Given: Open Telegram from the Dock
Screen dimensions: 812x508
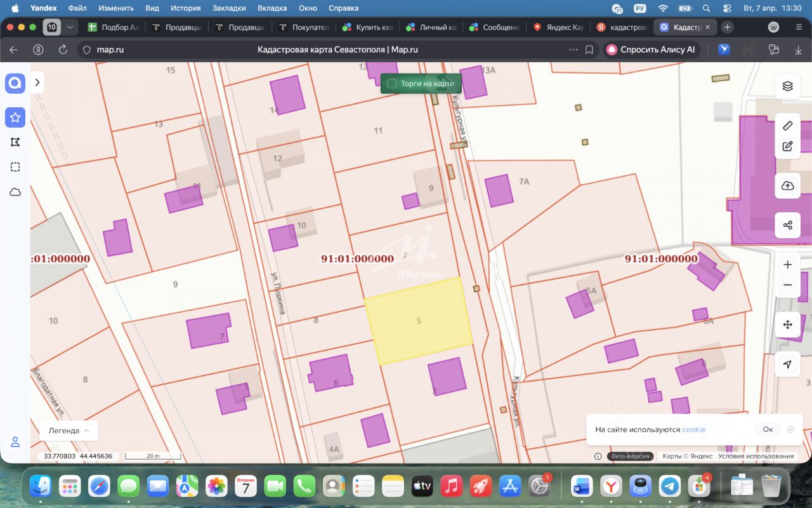Looking at the screenshot, I should pos(670,486).
